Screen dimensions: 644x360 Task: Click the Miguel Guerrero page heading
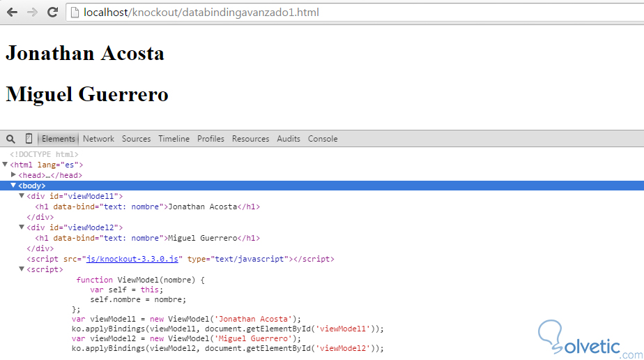pos(87,94)
